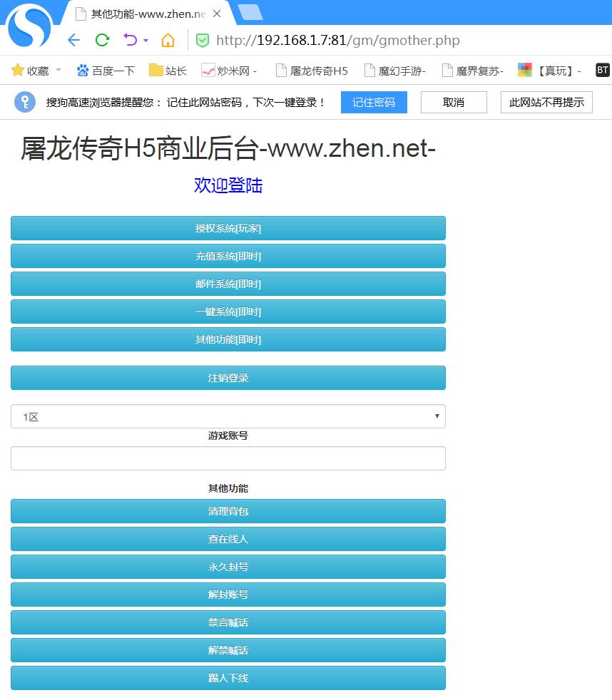This screenshot has height=700, width=612.
Task: Click the orange home page icon
Action: pos(168,40)
